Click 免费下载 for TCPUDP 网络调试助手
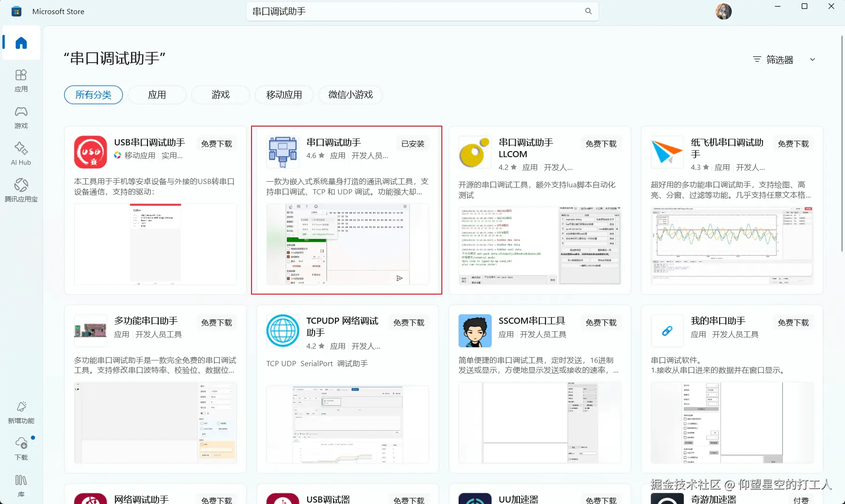 pos(409,322)
